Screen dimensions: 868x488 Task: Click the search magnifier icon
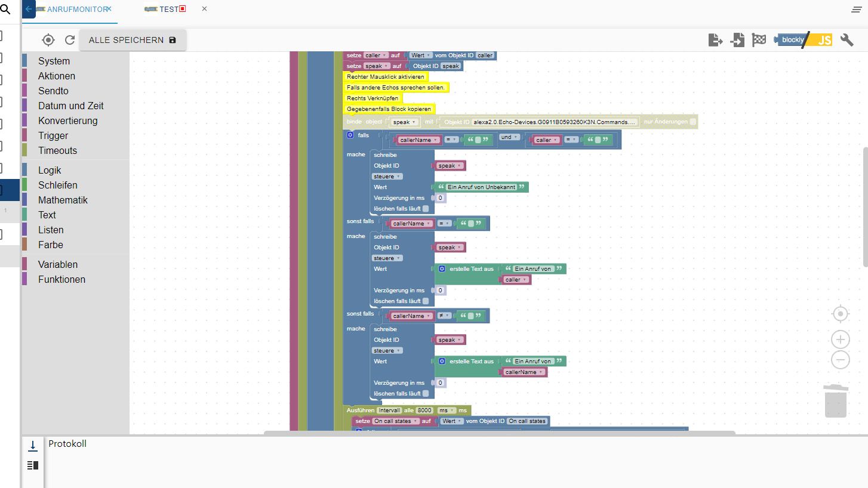click(x=5, y=10)
